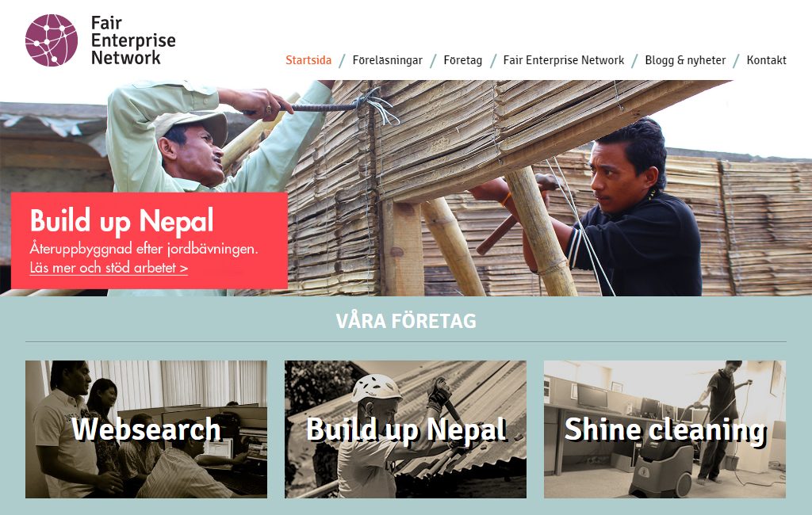
Task: Click the Fair Enterprise Network logo text
Action: click(x=133, y=40)
